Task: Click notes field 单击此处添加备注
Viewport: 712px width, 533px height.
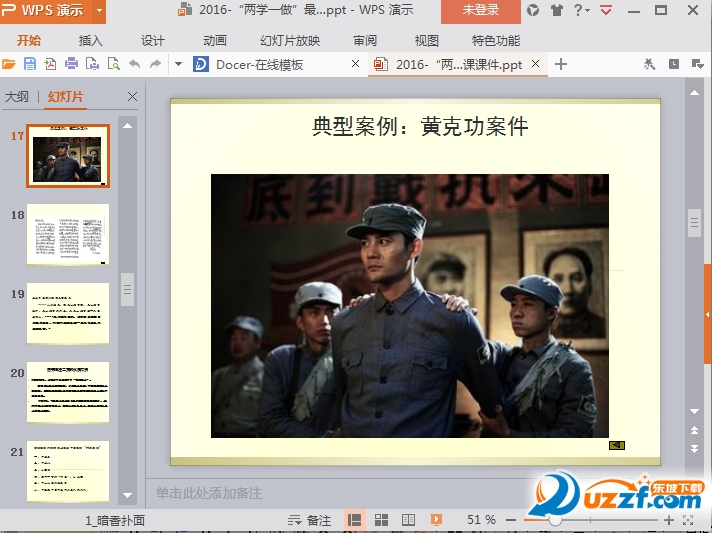Action: [209, 493]
